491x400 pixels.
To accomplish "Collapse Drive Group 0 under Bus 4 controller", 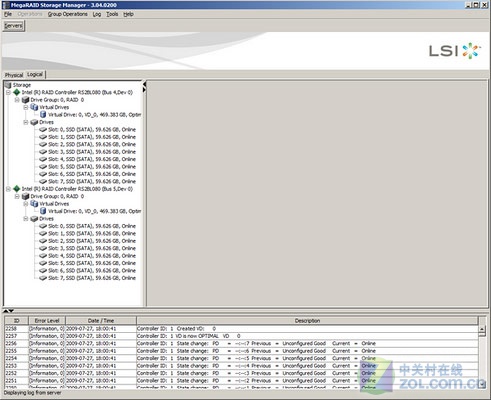I will tap(17, 100).
